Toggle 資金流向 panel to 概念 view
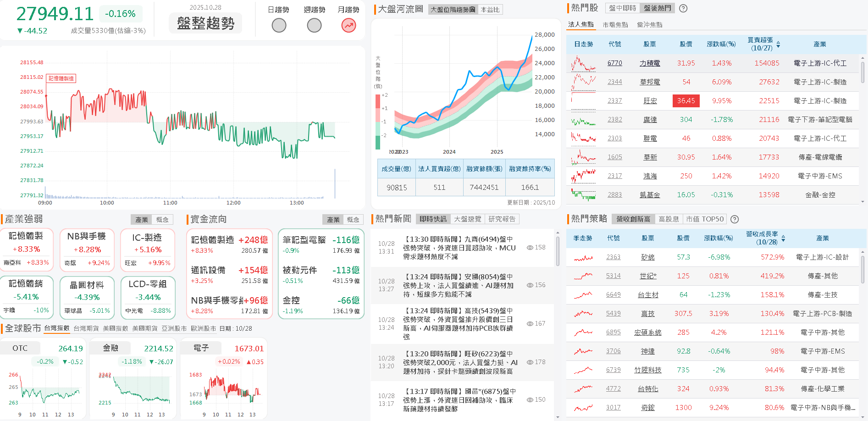 pos(353,220)
